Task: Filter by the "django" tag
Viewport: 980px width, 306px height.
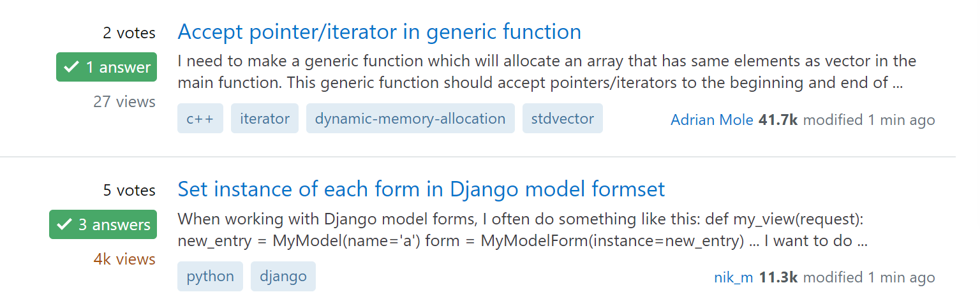Action: click(283, 277)
